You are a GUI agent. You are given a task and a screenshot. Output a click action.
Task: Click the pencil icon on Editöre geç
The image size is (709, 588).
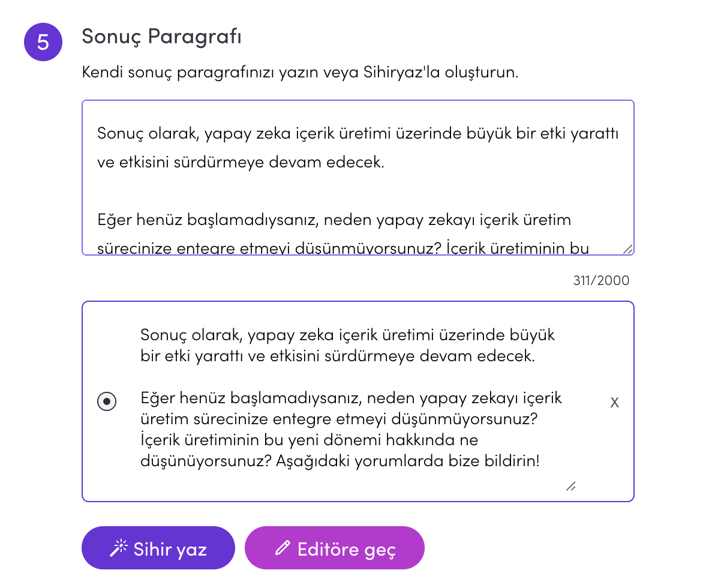pos(283,548)
